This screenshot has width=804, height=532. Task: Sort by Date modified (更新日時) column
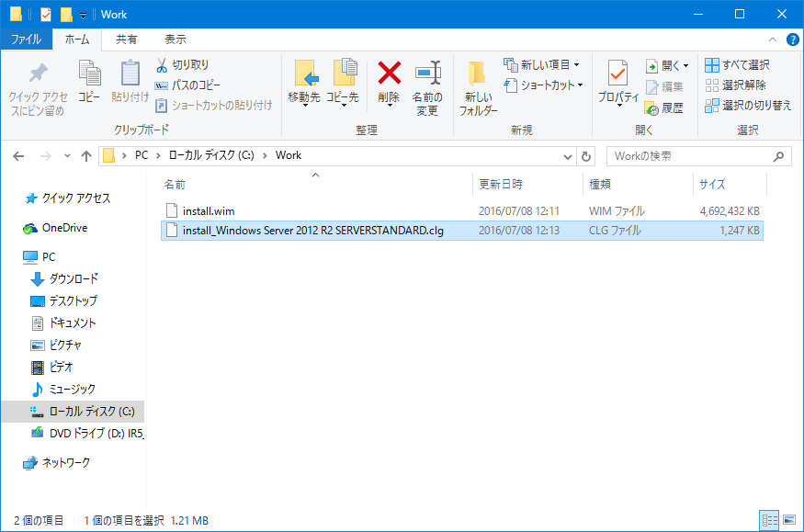click(x=527, y=185)
